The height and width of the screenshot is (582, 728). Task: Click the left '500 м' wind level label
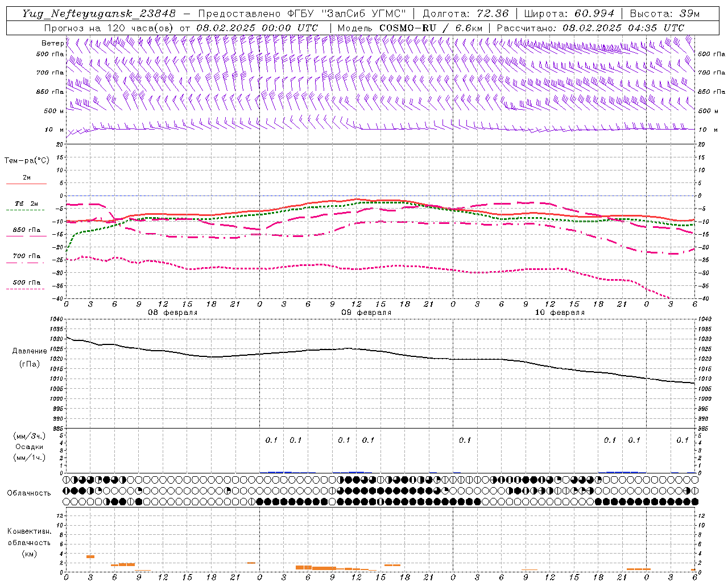(55, 111)
